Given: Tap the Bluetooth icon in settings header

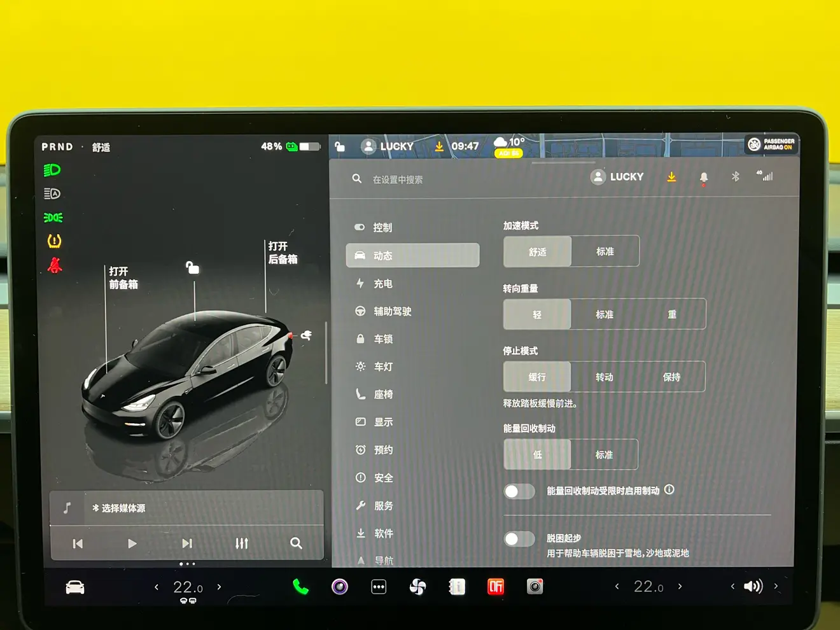Looking at the screenshot, I should [735, 177].
